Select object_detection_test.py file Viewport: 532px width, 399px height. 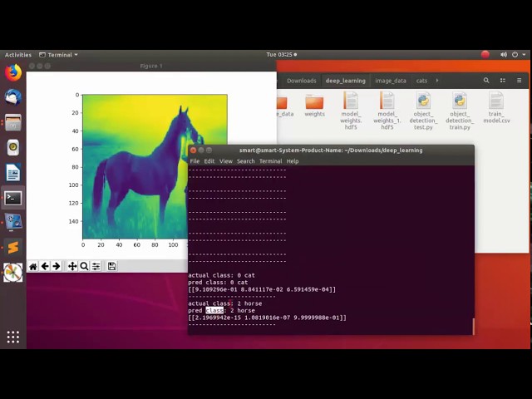(423, 111)
